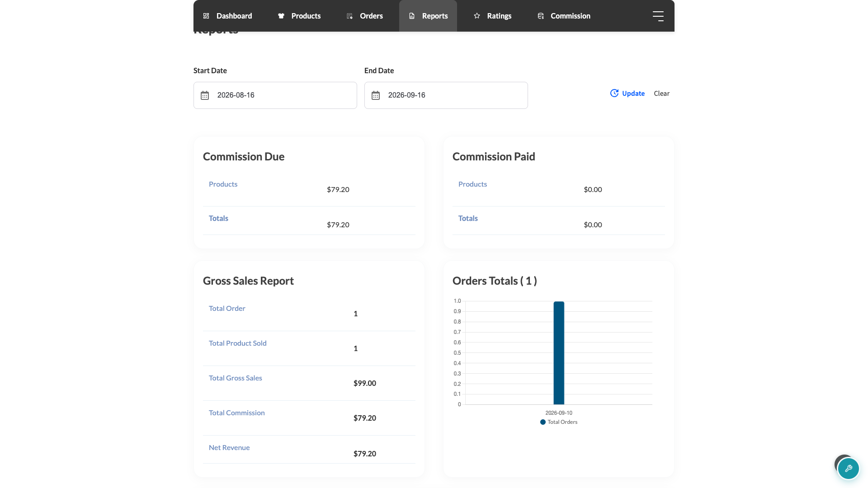Viewport: 868px width, 488px height.
Task: Click the Products shirt icon
Action: pos(281,16)
